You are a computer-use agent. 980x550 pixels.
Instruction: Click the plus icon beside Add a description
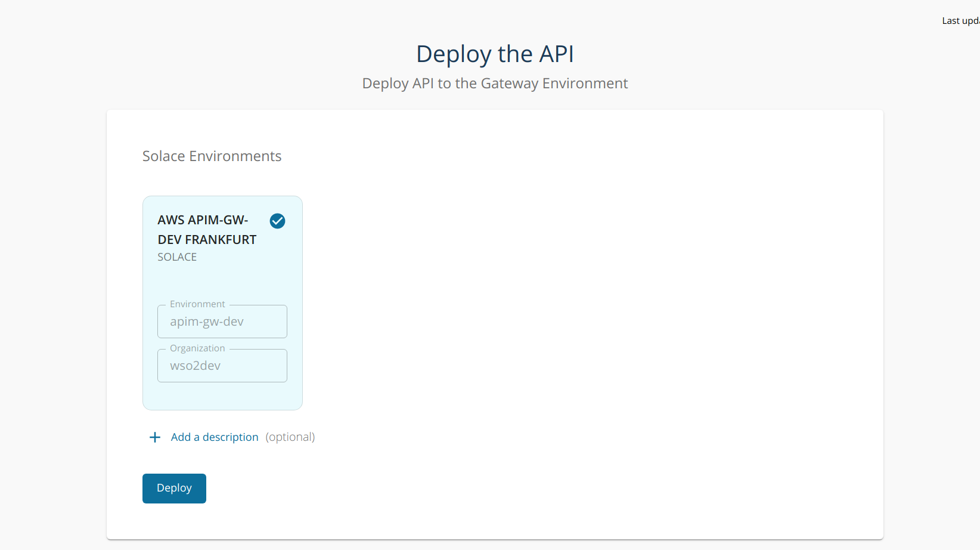tap(154, 437)
